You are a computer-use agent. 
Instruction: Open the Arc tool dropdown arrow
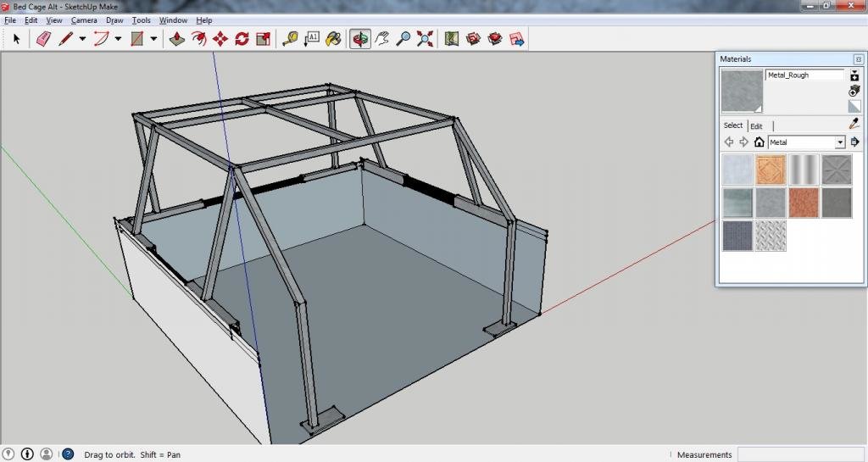(x=118, y=39)
